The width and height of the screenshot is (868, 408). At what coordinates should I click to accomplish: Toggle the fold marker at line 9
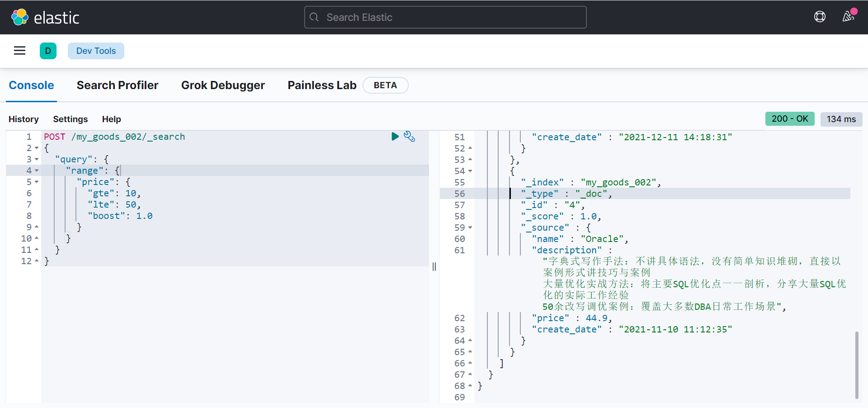pos(37,227)
